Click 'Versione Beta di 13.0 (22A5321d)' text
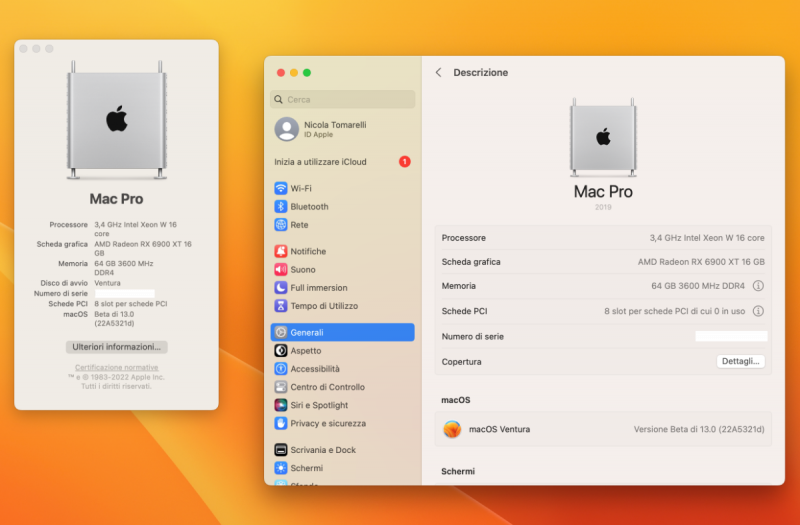The image size is (800, 525). (699, 429)
